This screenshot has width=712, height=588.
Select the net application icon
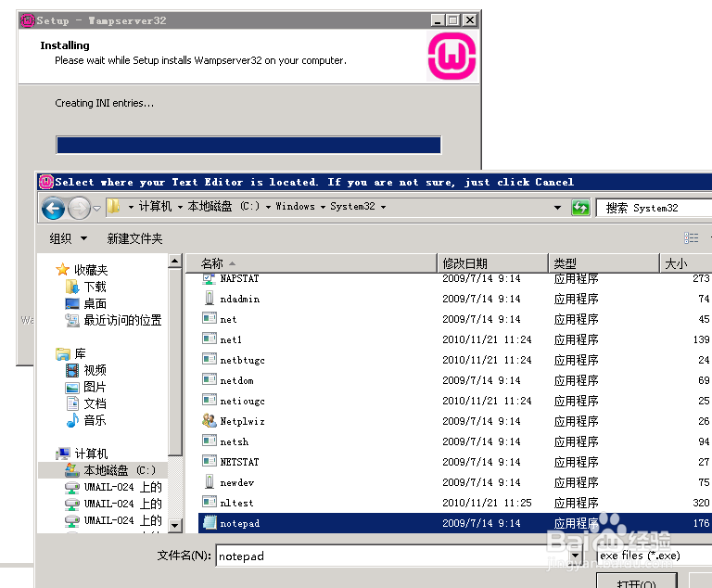coord(210,318)
